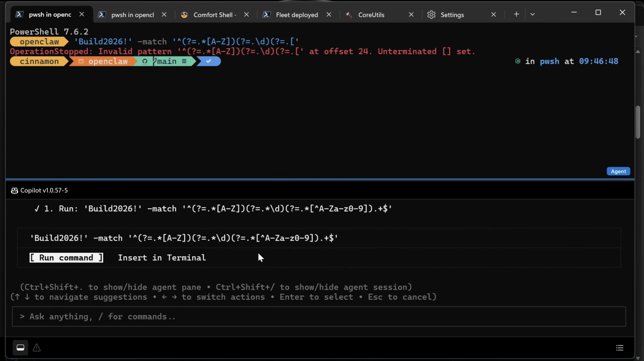Screen dimensions: 644x361
Task: Click the PowerShell icon on Fleet deployed tab
Action: [266, 14]
